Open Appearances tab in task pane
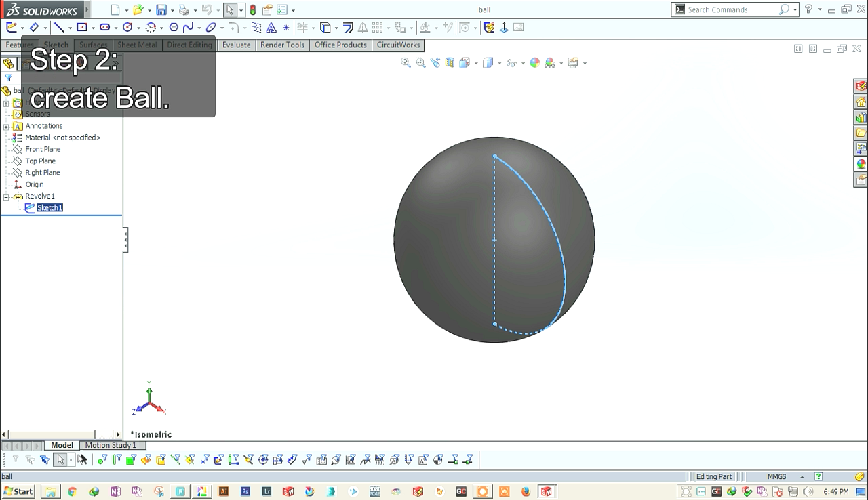This screenshot has width=868, height=500. [x=861, y=164]
